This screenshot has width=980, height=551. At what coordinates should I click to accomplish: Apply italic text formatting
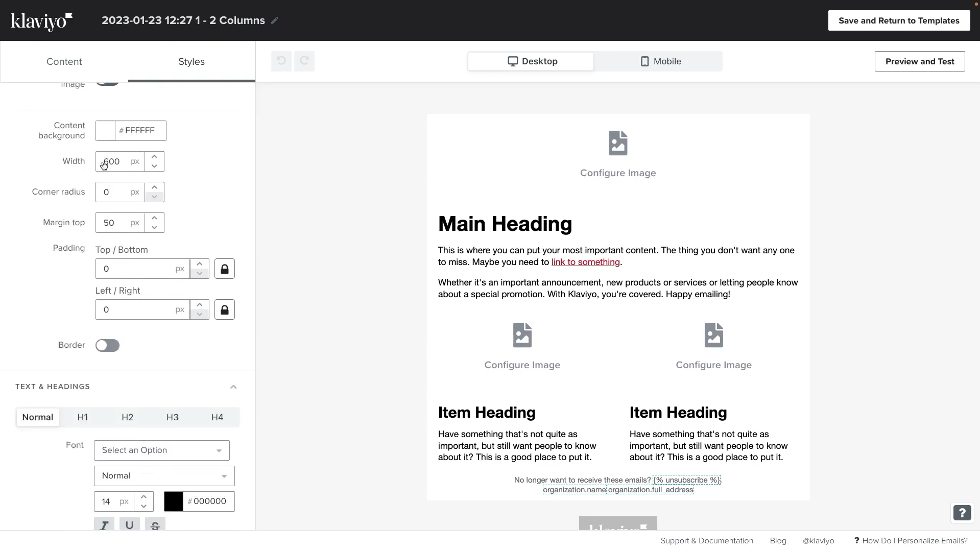[104, 525]
